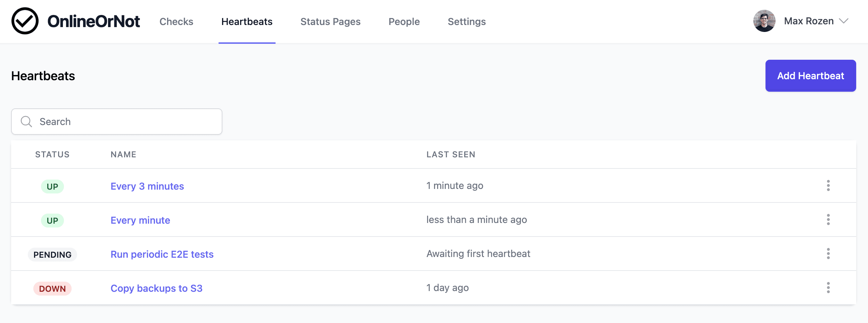
Task: Open Settings from the navigation bar
Action: click(x=466, y=22)
